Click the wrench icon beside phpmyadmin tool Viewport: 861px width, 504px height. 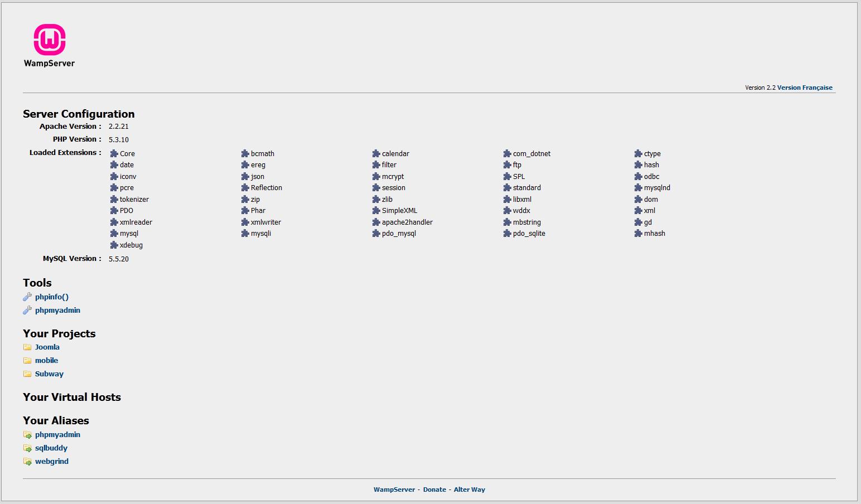(x=27, y=310)
